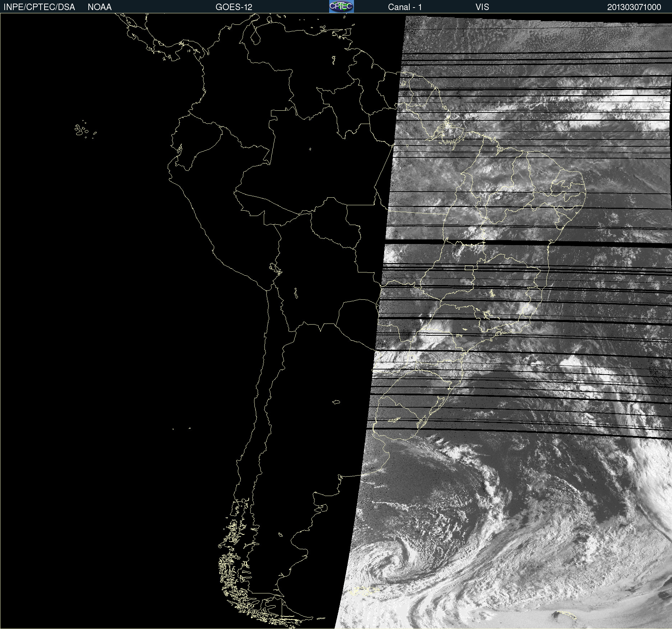Select the INPE/CPTEC/DSA header text
The width and height of the screenshot is (672, 629).
tap(39, 7)
